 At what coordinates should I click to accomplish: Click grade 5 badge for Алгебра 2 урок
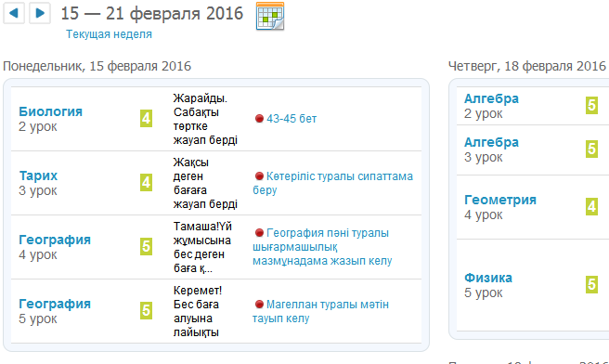(591, 105)
